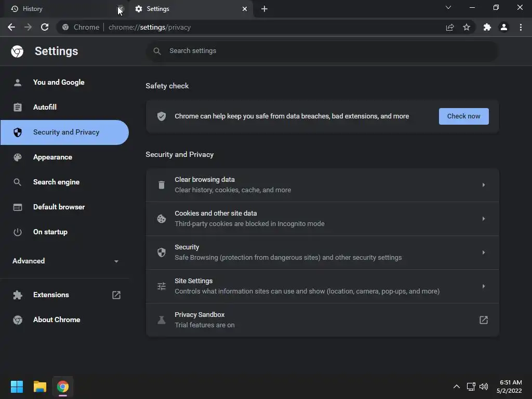Open Clear browsing data arrow
This screenshot has width=532, height=399.
(484, 185)
